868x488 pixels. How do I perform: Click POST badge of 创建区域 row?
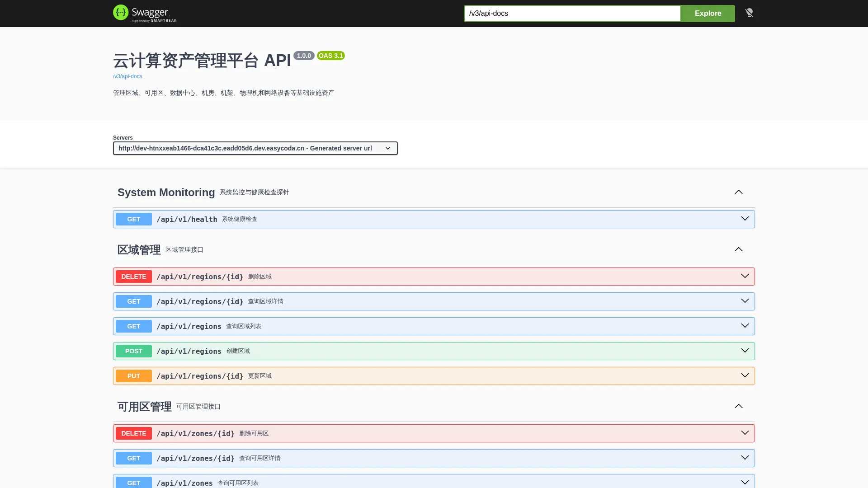[134, 351]
